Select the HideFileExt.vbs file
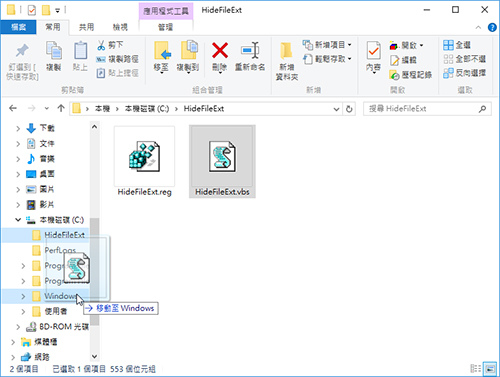The height and width of the screenshot is (377, 500). pyautogui.click(x=222, y=161)
